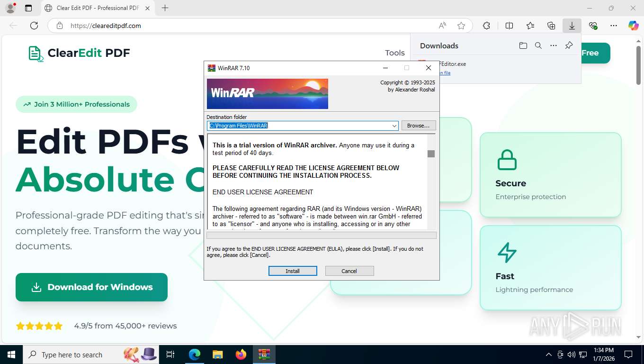Click the volume icon in system tray
This screenshot has width=644, height=364.
click(572, 355)
